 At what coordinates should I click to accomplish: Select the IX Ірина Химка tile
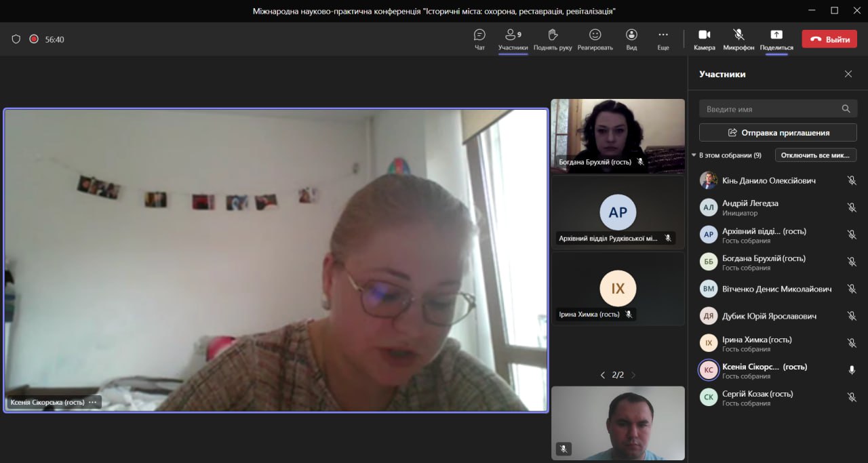pyautogui.click(x=618, y=289)
